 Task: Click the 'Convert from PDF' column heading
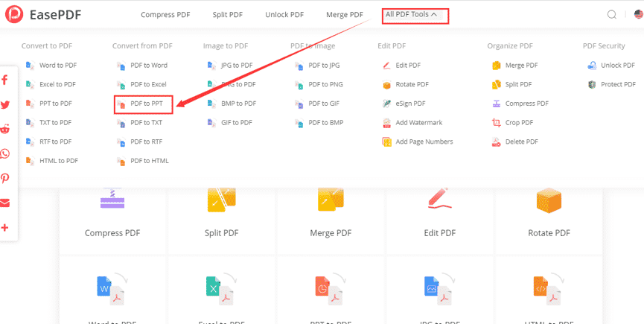click(x=142, y=46)
